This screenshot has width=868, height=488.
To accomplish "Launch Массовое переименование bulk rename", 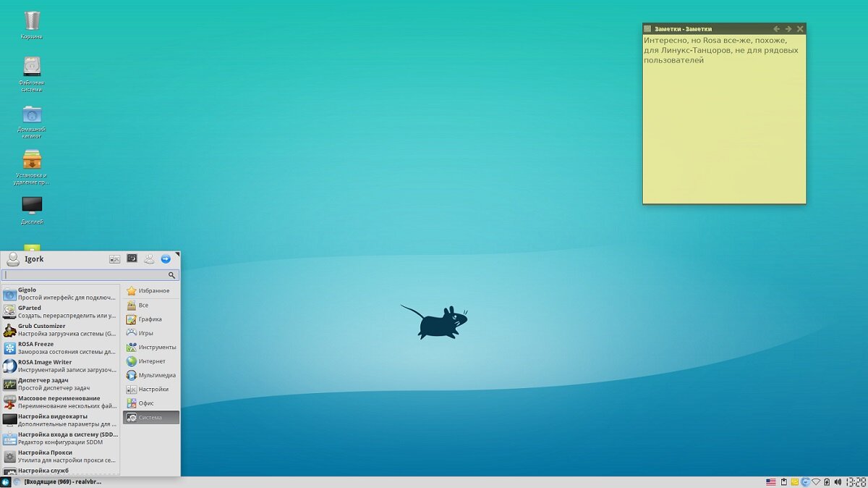I will click(x=60, y=402).
